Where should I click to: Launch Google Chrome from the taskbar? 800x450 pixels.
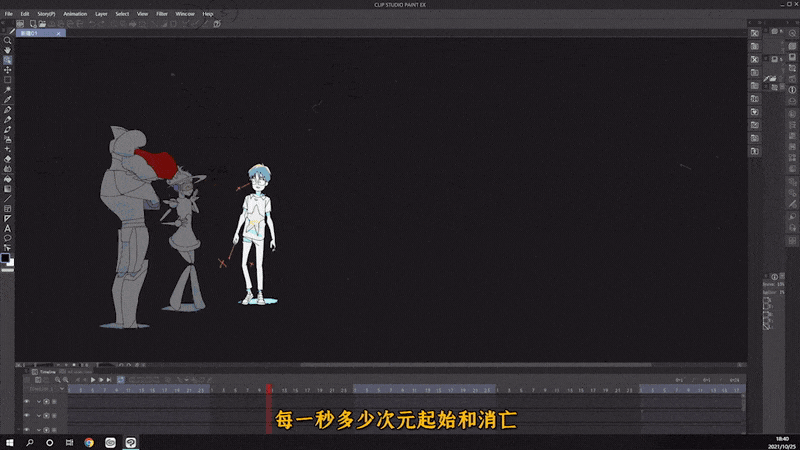pos(89,442)
